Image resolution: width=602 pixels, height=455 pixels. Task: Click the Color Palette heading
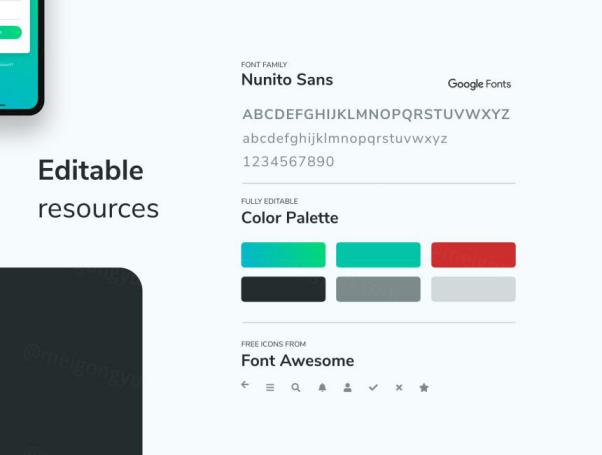click(x=290, y=218)
